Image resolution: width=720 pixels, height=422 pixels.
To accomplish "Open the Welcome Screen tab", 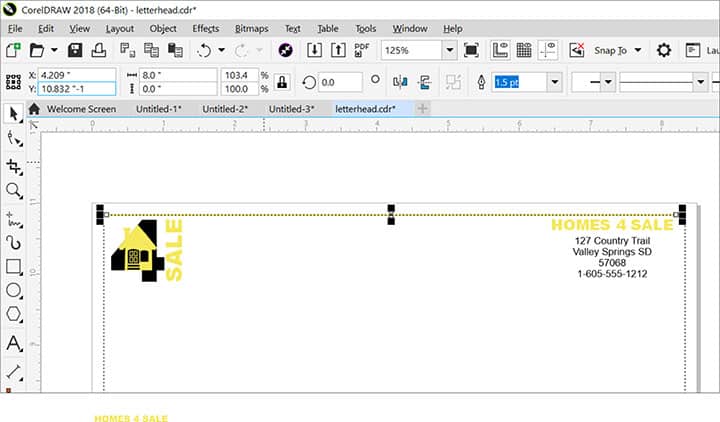I will (x=81, y=108).
